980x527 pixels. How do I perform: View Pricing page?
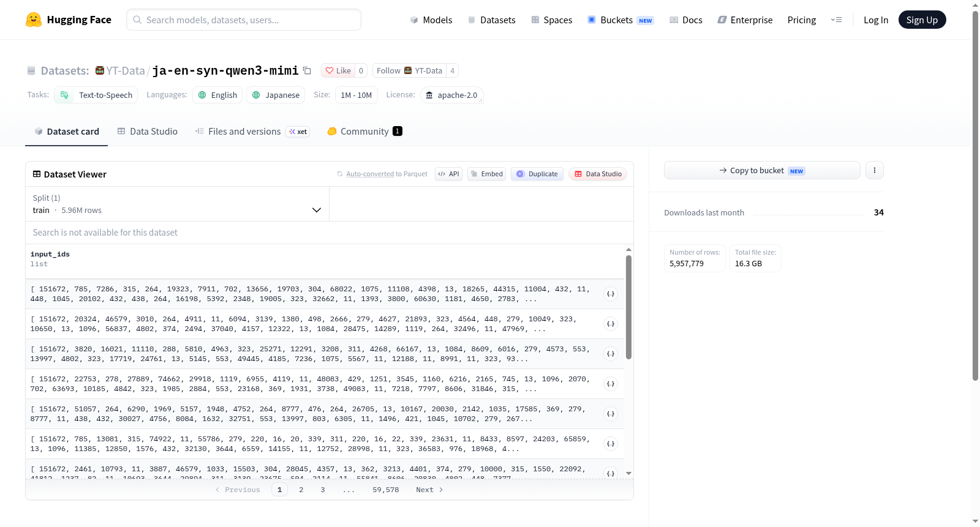[802, 20]
